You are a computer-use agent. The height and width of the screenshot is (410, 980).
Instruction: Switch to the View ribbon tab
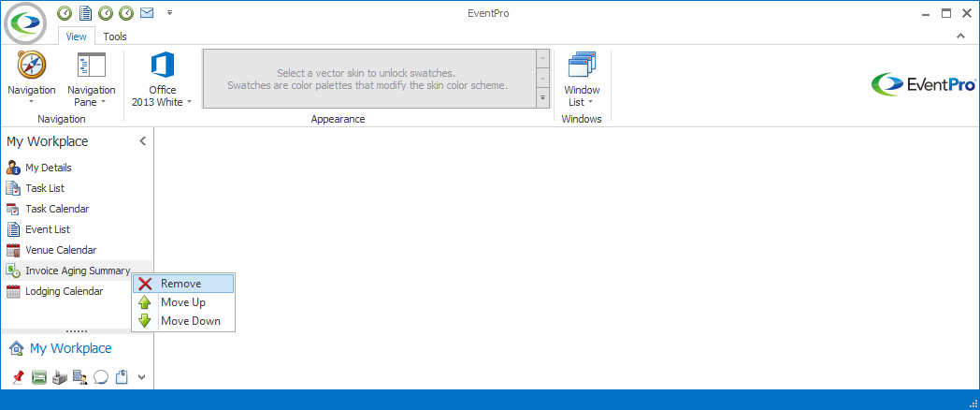click(x=77, y=37)
